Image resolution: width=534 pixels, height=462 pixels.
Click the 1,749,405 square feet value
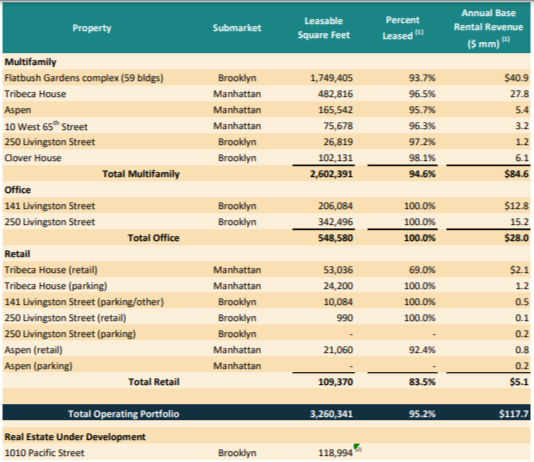coord(331,78)
